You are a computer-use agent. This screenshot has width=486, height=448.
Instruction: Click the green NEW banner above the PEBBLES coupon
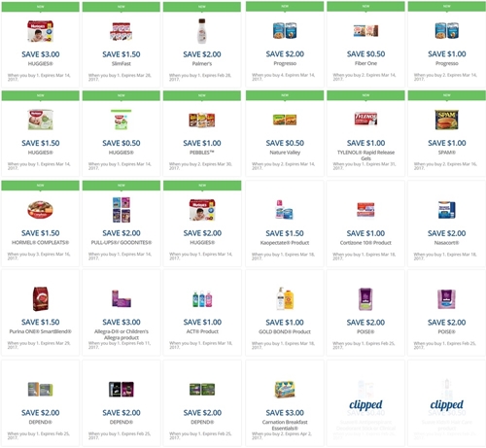(x=202, y=95)
